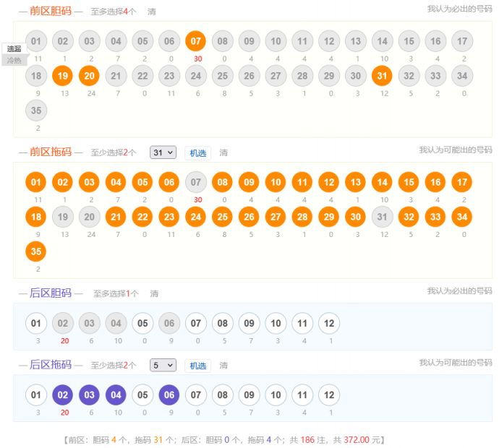This screenshot has height=448, width=499.
Task: Switch to the 遗漏 tab
Action: [14, 49]
